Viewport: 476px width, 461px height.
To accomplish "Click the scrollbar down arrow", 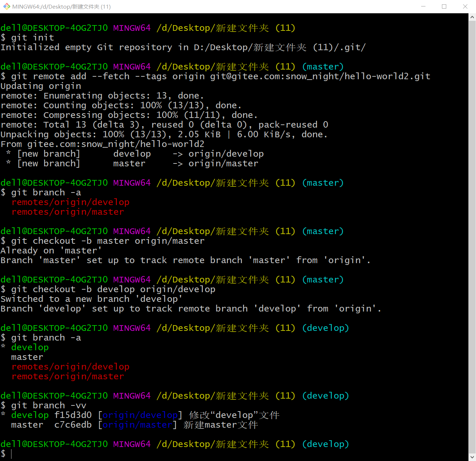I will (x=472, y=457).
